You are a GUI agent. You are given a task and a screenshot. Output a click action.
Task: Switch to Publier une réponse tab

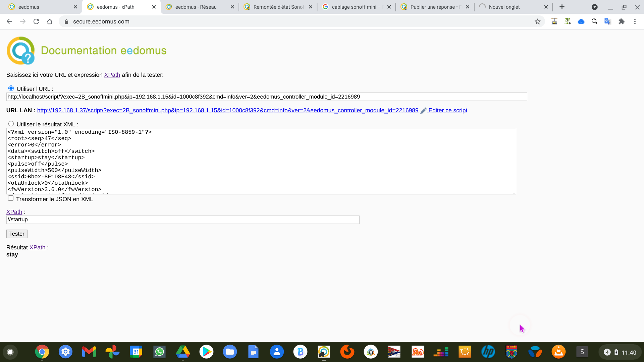[435, 7]
